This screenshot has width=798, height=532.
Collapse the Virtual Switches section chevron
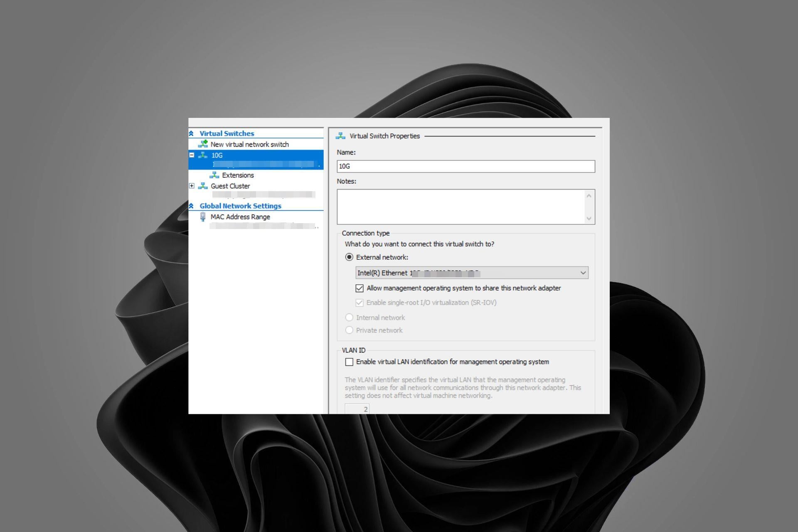coord(191,133)
